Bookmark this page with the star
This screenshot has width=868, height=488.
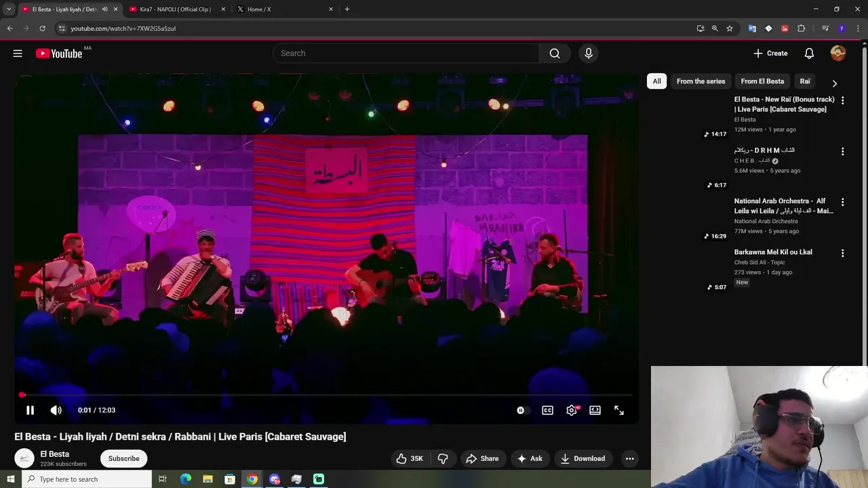(x=730, y=28)
